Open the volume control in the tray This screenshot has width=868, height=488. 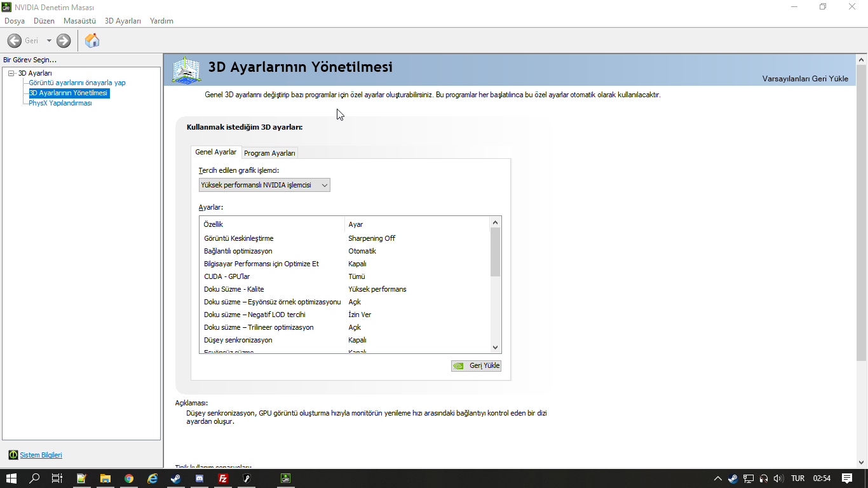[x=779, y=478]
